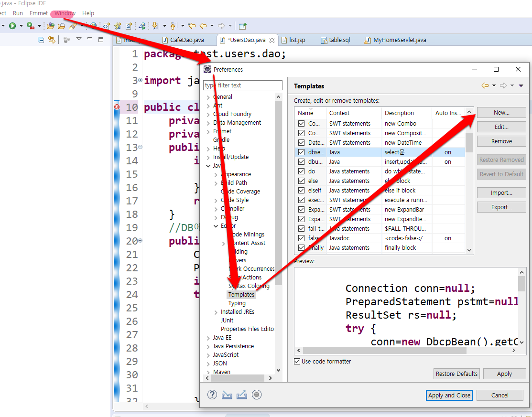
Task: Click the preferences tree vertical scrollbar
Action: 278,193
